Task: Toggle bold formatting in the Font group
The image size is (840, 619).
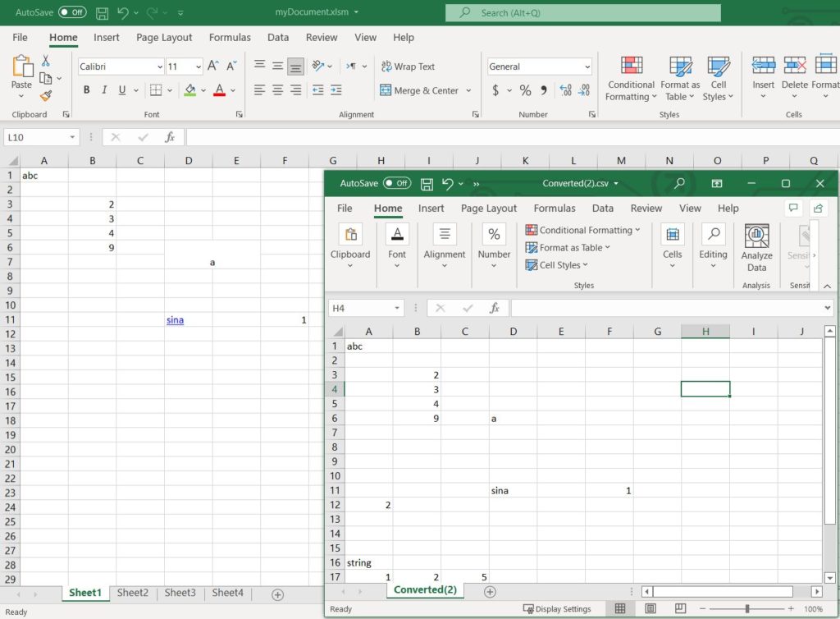Action: [x=86, y=90]
